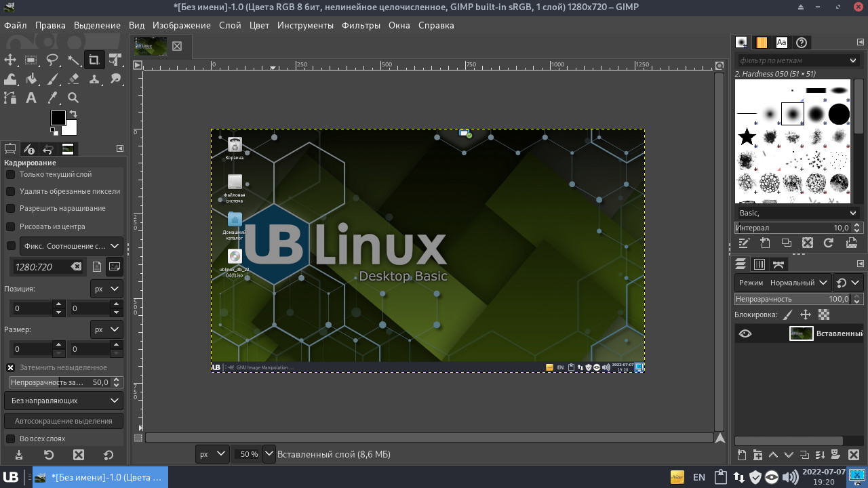868x488 pixels.
Task: Activate the Text tool
Action: pos(31,98)
